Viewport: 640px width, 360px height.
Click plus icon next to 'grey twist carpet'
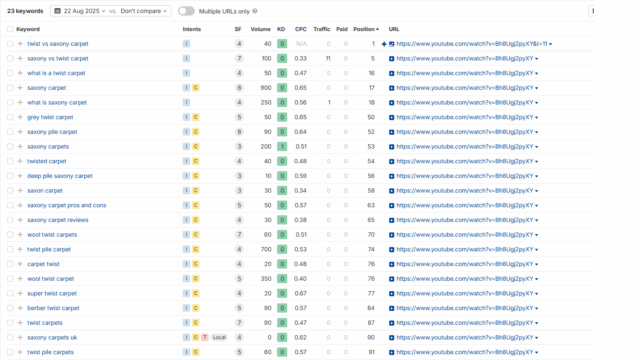pyautogui.click(x=20, y=117)
